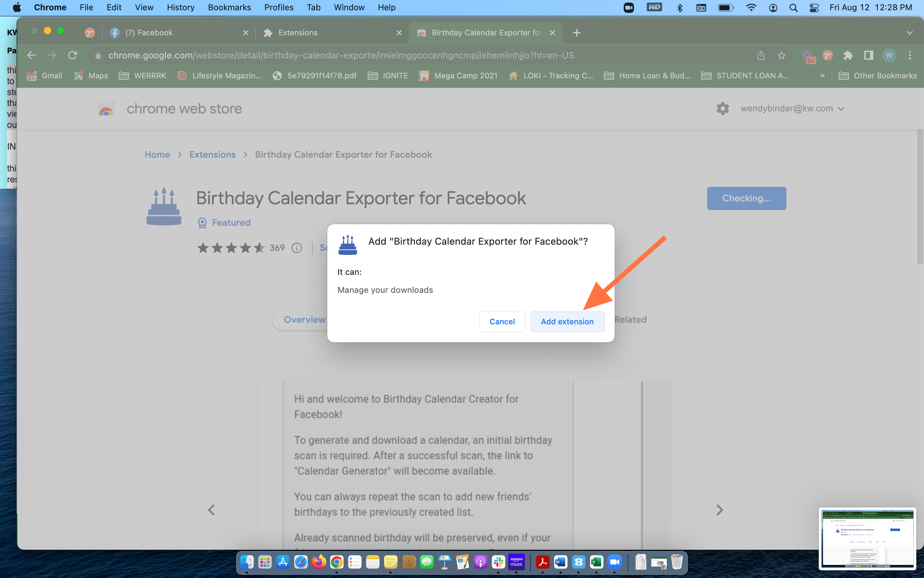Bookmark this page with star icon
This screenshot has width=924, height=578.
click(782, 56)
